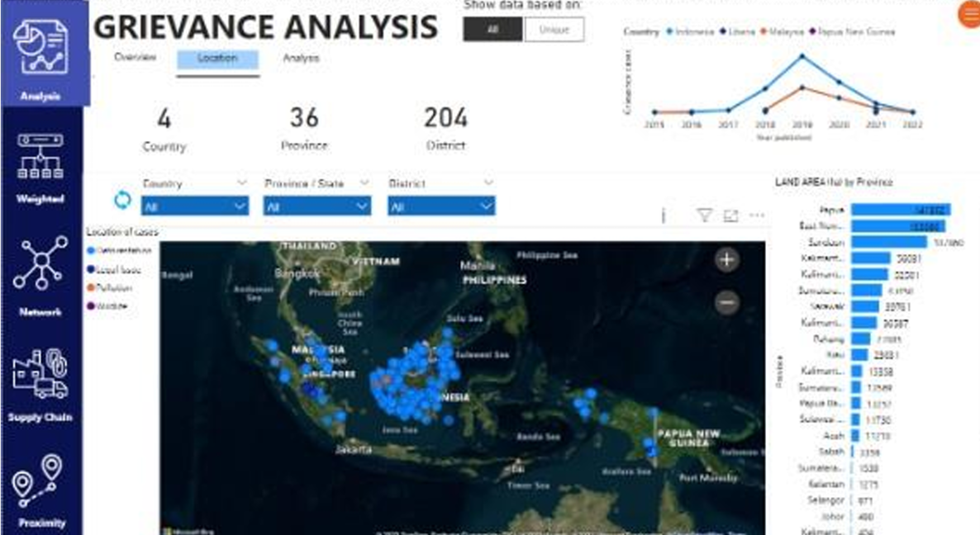Viewport: 980px width, 535px height.
Task: Switch to the Location tab
Action: tap(217, 59)
